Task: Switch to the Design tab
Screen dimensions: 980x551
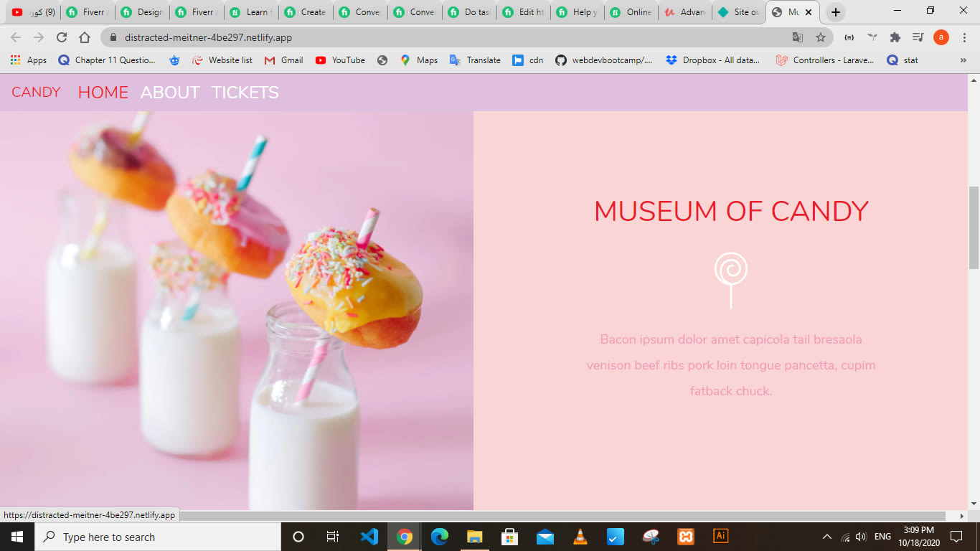Action: (142, 12)
